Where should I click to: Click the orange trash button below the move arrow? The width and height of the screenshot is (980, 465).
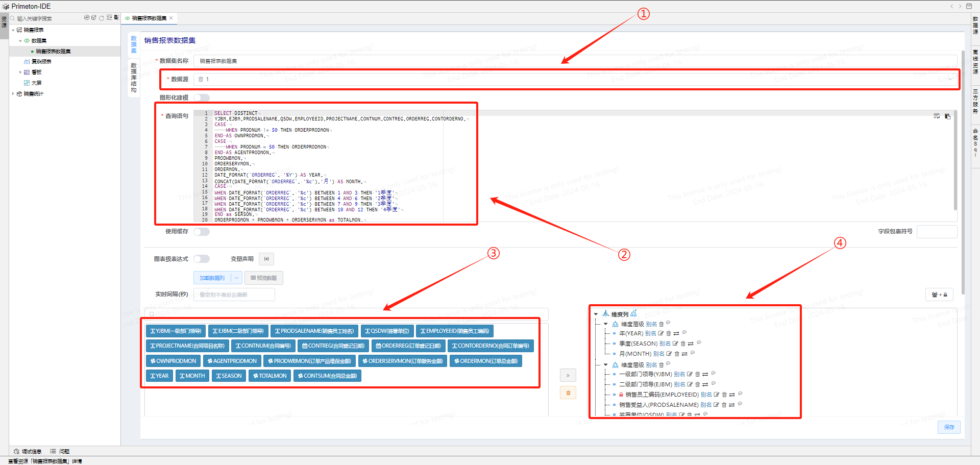pyautogui.click(x=568, y=393)
